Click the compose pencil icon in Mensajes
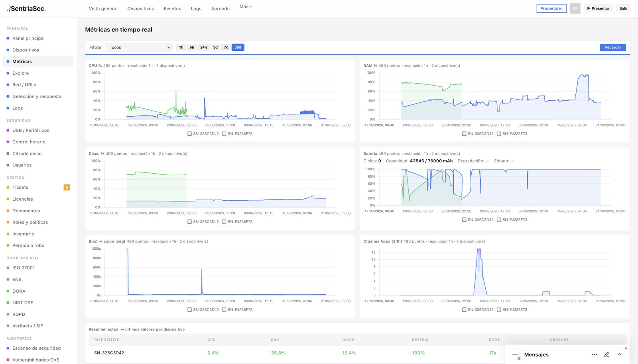Viewport: 638px width, 364px height. (606, 354)
